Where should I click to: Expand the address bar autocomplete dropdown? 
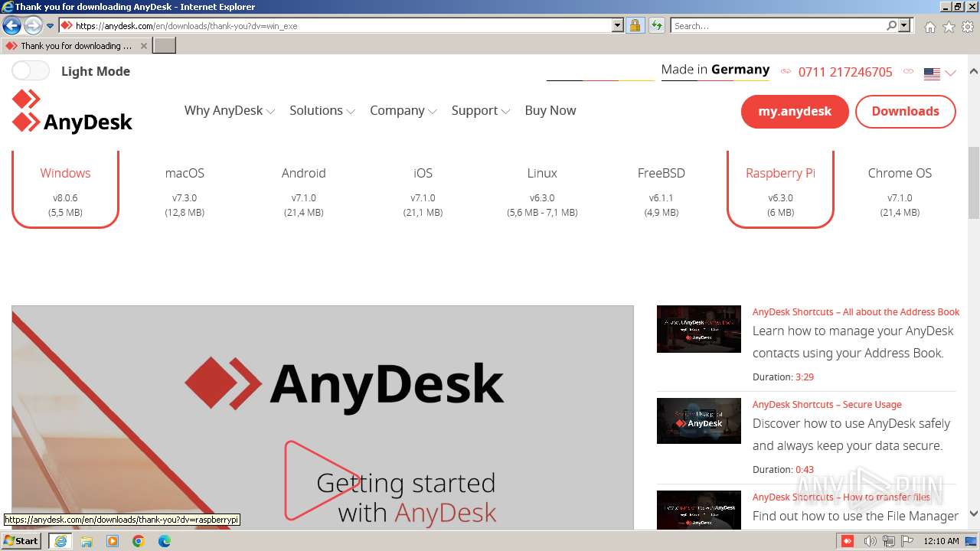click(618, 25)
